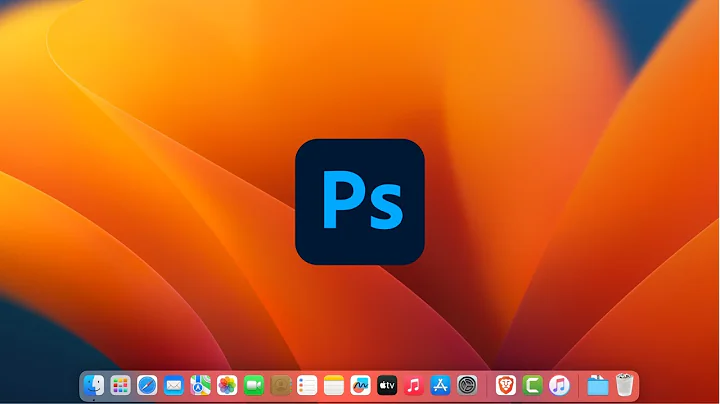This screenshot has height=404, width=720.
Task: Open Maps from the dock
Action: [x=201, y=385]
